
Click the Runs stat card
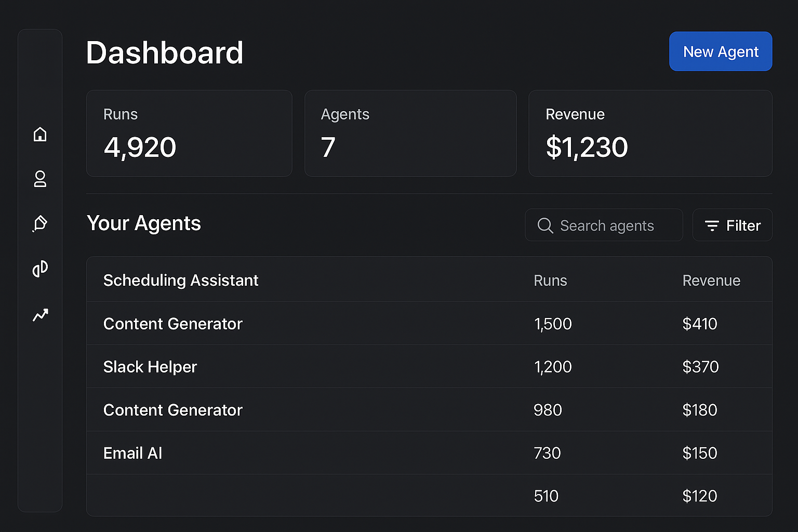(x=189, y=134)
